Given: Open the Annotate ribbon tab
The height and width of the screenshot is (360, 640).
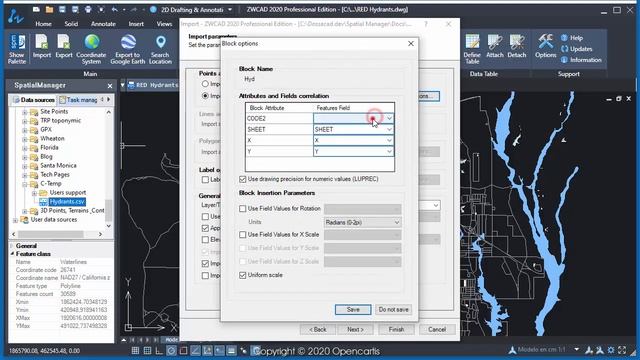Looking at the screenshot, I should coord(103,24).
